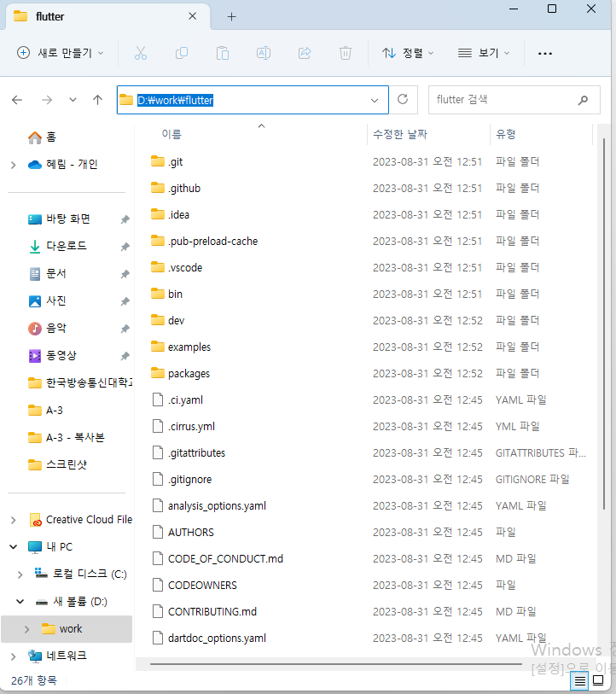
Task: Switch to large thumbnails view icon
Action: [598, 680]
